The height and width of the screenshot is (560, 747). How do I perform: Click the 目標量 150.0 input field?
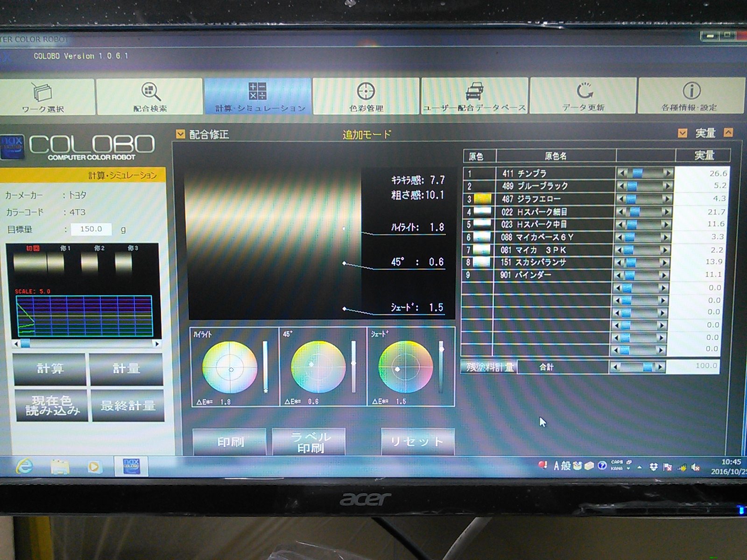pos(91,229)
